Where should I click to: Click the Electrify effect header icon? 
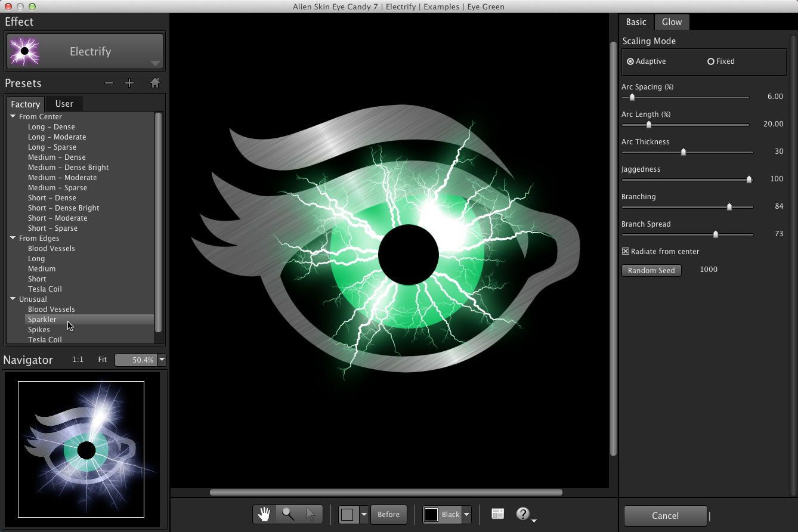(24, 51)
